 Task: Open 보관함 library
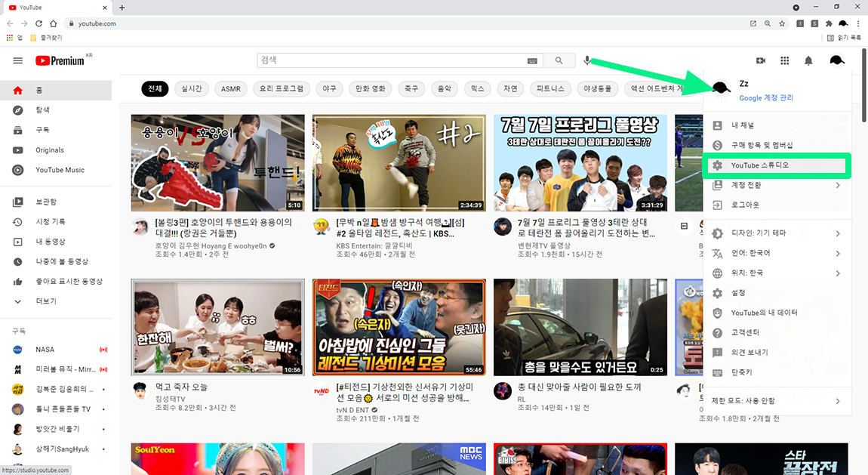click(56, 202)
